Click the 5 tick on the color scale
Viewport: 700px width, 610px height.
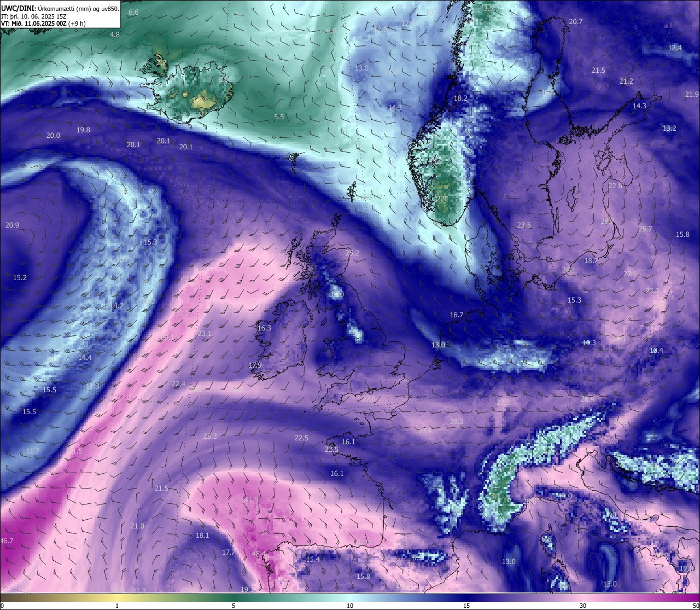[234, 606]
